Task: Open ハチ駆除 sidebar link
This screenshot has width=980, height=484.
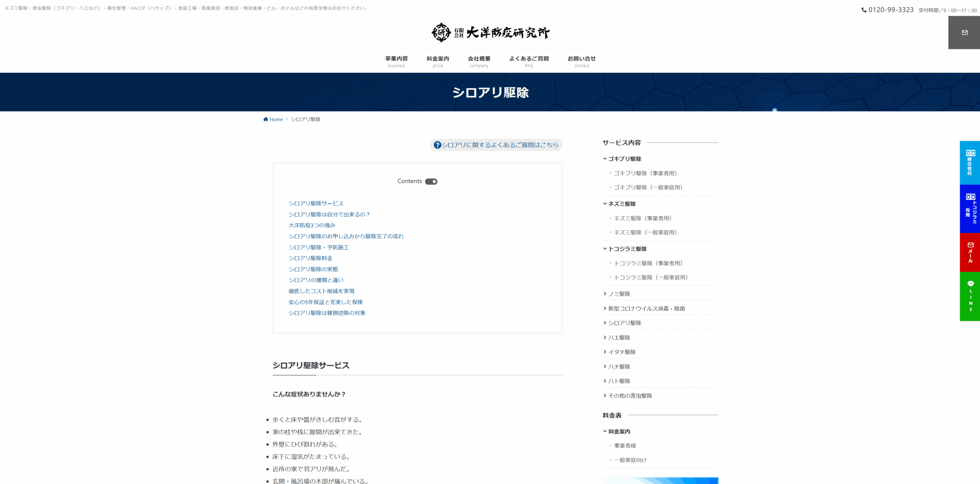Action: point(619,366)
